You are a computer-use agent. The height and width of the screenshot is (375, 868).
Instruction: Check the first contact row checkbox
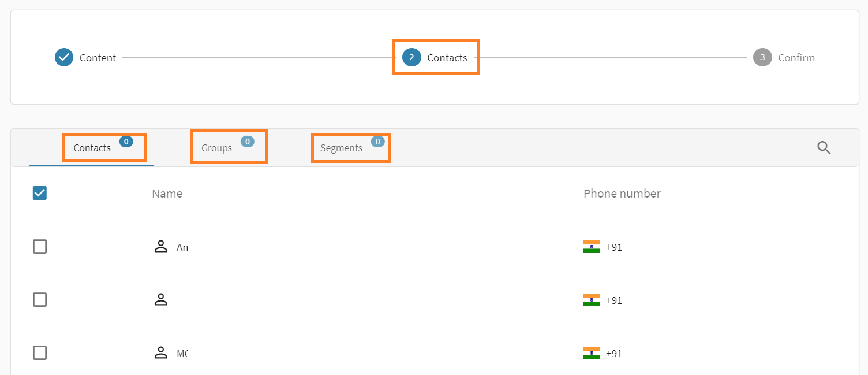coord(40,247)
